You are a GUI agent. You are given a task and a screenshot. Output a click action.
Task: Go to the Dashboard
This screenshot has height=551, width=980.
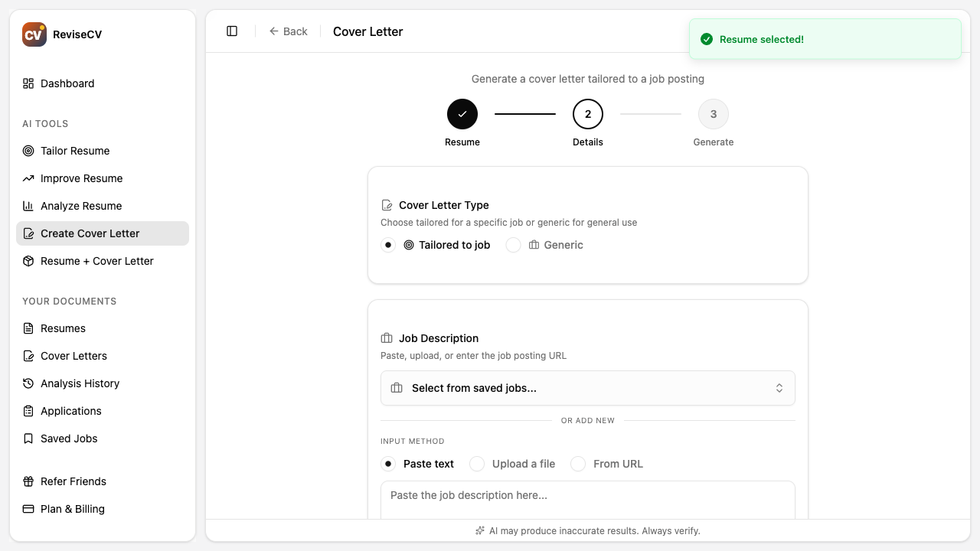pos(67,83)
